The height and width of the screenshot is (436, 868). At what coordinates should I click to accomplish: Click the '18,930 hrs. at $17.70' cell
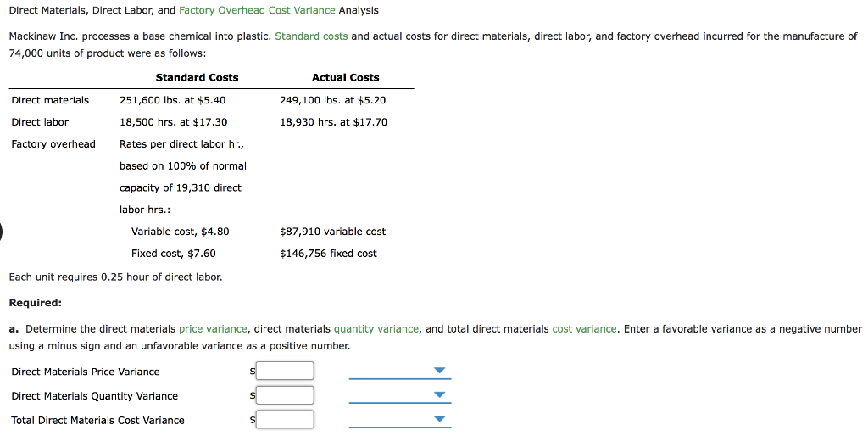(333, 122)
